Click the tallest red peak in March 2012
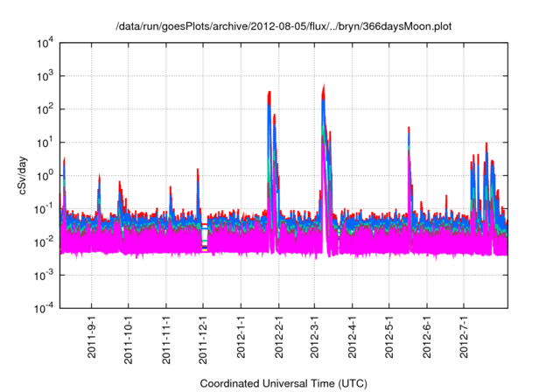 click(325, 88)
